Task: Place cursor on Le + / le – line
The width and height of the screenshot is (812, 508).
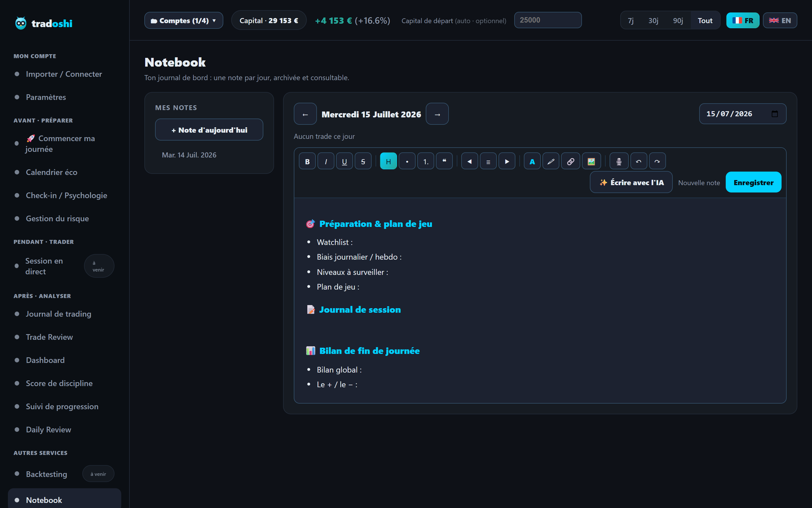Action: click(337, 385)
